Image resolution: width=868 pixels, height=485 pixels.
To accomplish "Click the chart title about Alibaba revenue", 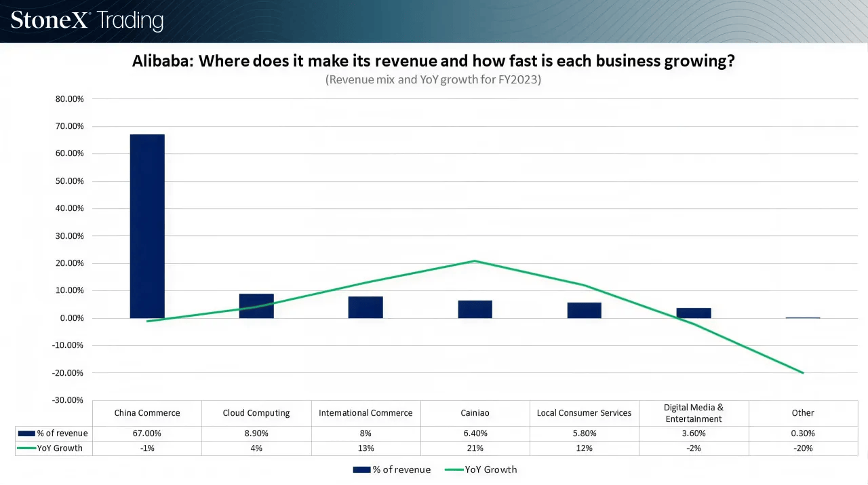I will click(x=433, y=61).
